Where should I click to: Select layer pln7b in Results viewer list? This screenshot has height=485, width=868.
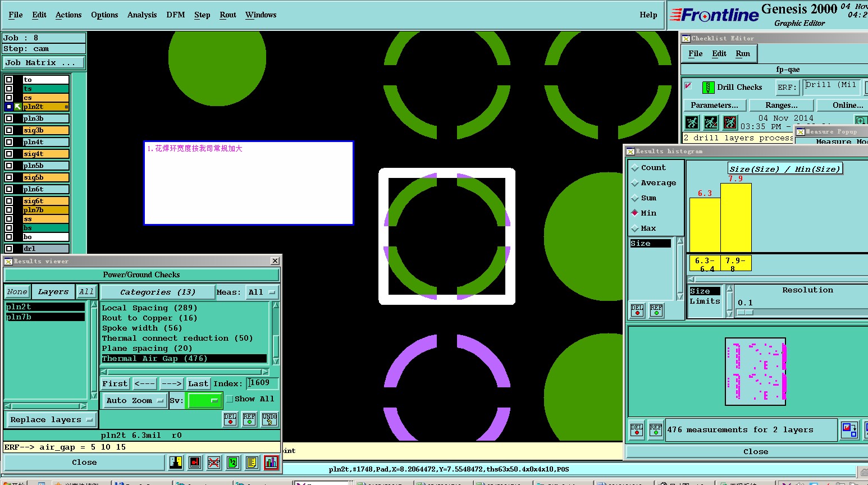coord(45,317)
